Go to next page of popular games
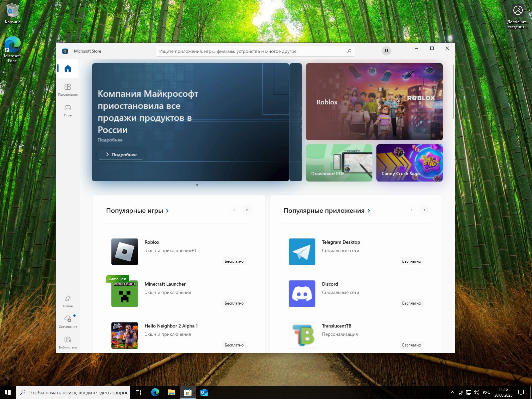Image resolution: width=532 pixels, height=399 pixels. 247,210
